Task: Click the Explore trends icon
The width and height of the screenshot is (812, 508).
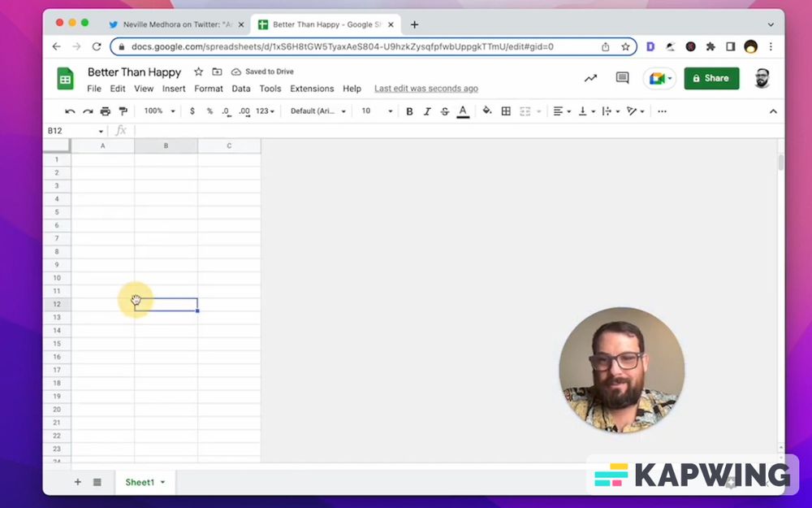Action: pos(590,76)
